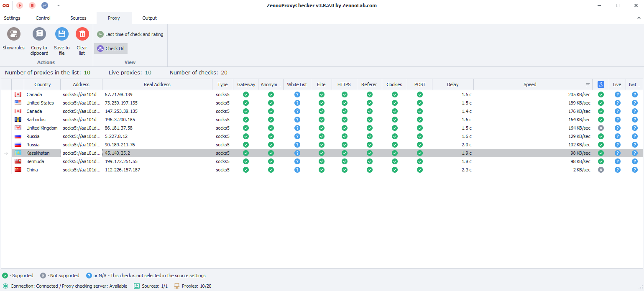
Task: Click the 112.226.157.187 address cell
Action: point(123,170)
